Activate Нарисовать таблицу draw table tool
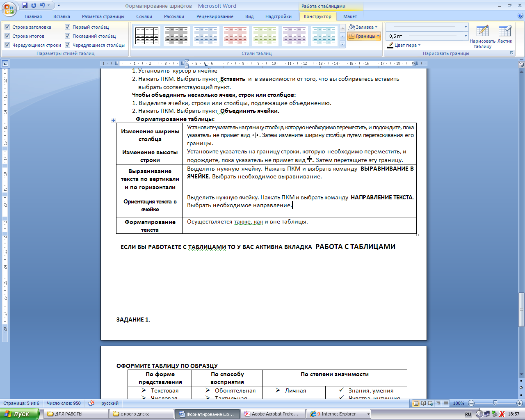 (482, 37)
